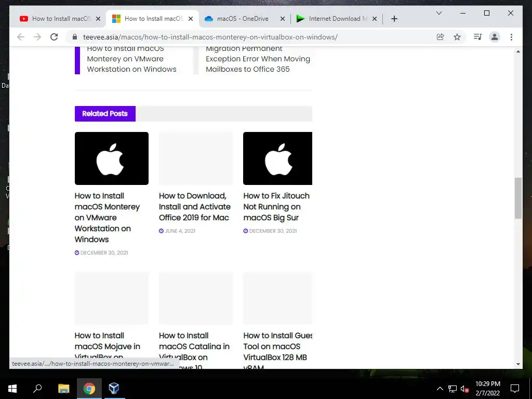This screenshot has height=399, width=532.
Task: Open VirtualBox from the taskbar
Action: 114,389
